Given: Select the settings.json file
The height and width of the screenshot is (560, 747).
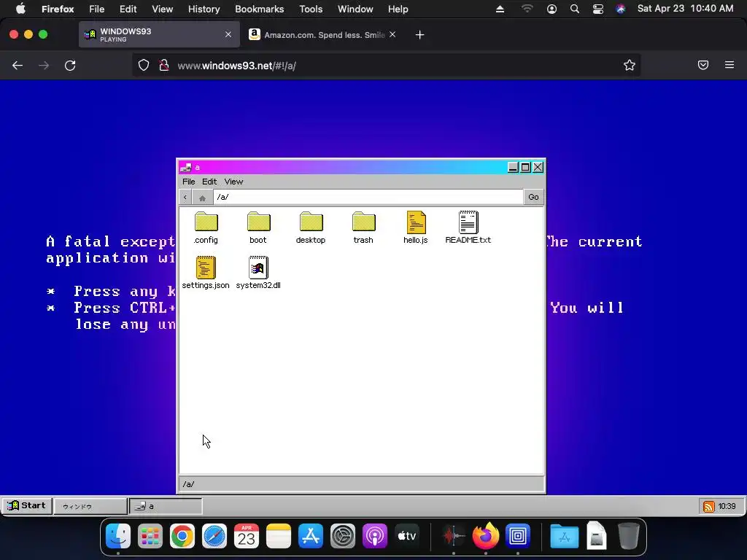Looking at the screenshot, I should pyautogui.click(x=206, y=273).
